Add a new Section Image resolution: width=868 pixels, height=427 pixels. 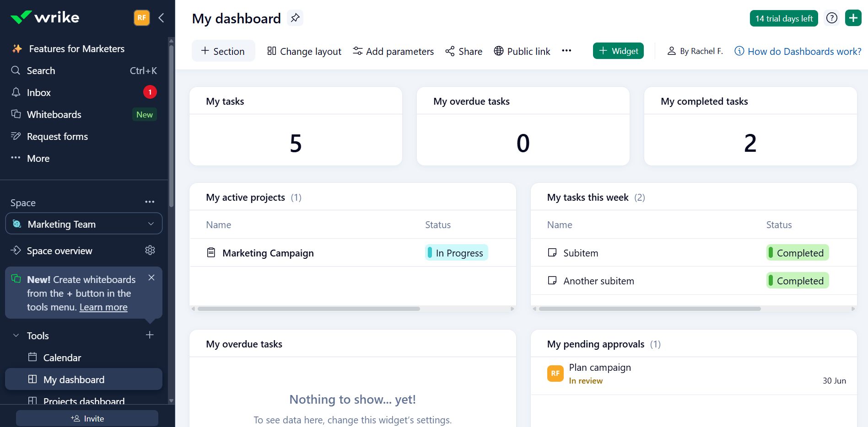pos(223,51)
